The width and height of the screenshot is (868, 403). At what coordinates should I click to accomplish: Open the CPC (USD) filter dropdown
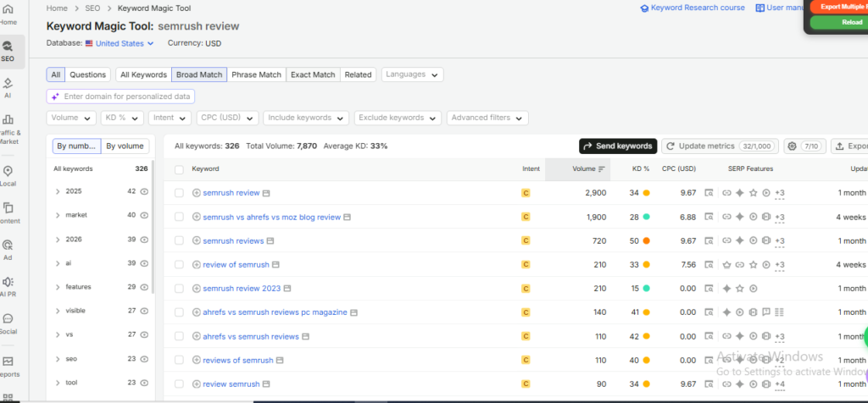click(x=227, y=118)
